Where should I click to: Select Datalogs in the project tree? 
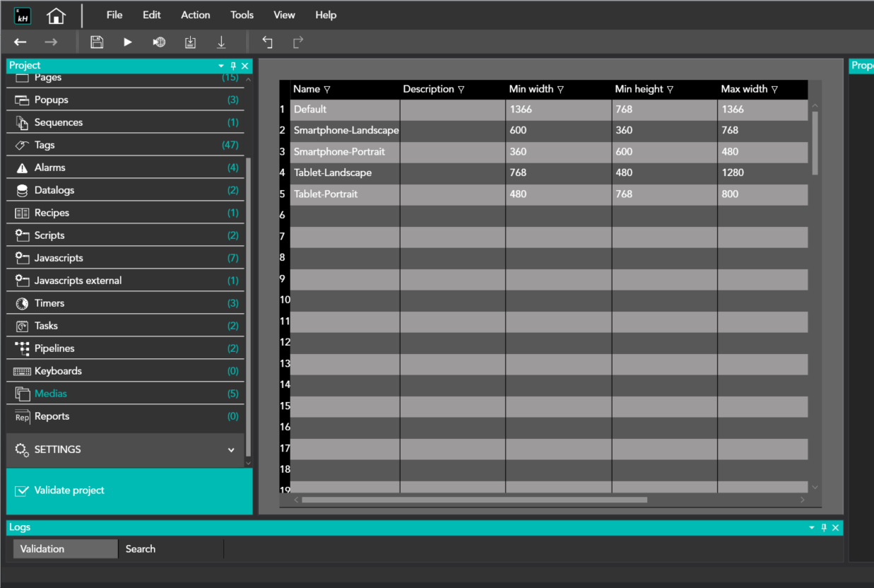click(x=54, y=190)
